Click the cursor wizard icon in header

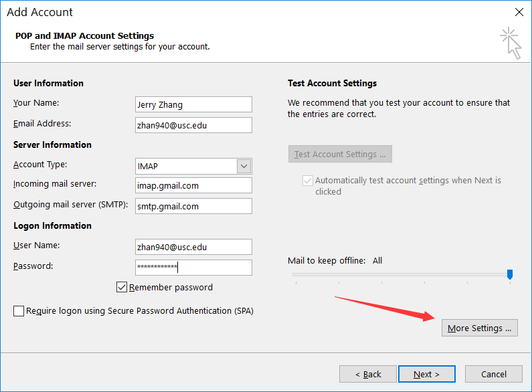511,43
